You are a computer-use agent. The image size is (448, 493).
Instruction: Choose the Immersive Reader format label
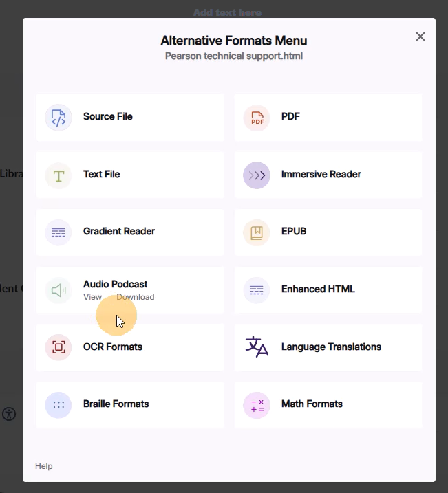(321, 175)
